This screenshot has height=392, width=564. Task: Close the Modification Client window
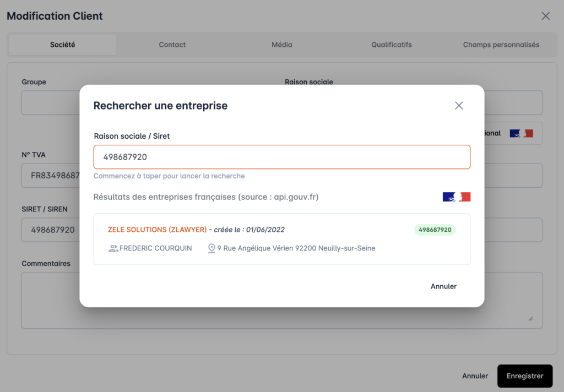[x=545, y=16]
